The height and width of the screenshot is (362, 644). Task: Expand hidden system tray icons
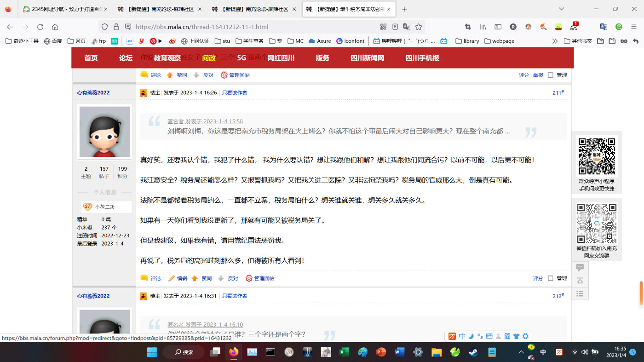coord(521,352)
